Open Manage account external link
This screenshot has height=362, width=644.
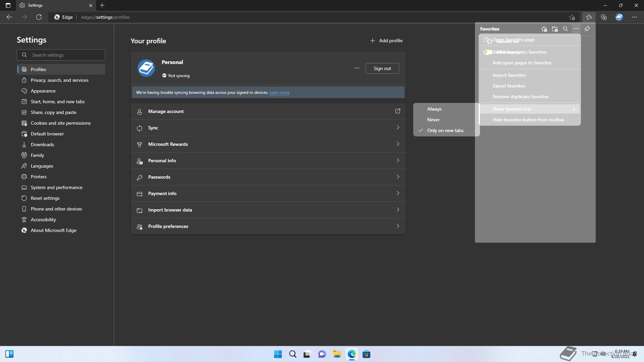tap(398, 111)
